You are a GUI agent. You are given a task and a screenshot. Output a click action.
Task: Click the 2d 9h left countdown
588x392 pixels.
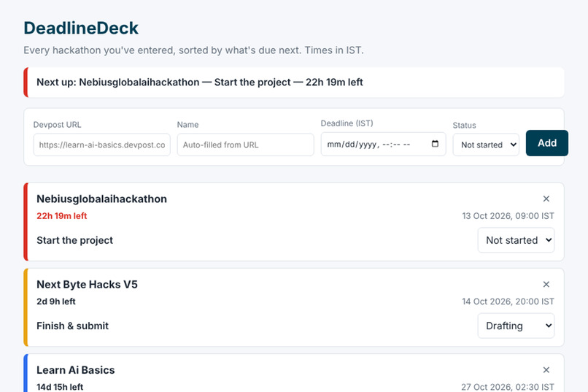pyautogui.click(x=56, y=301)
